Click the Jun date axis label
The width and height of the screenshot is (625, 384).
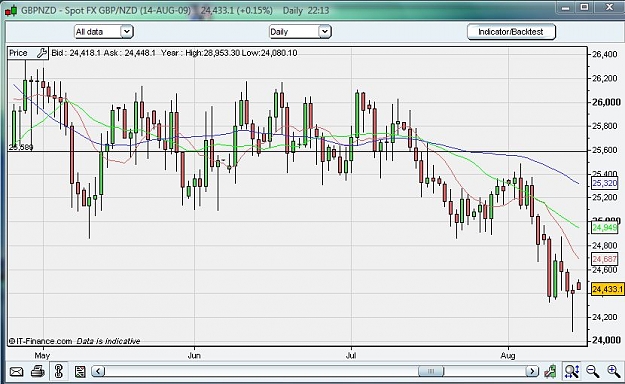pos(194,355)
